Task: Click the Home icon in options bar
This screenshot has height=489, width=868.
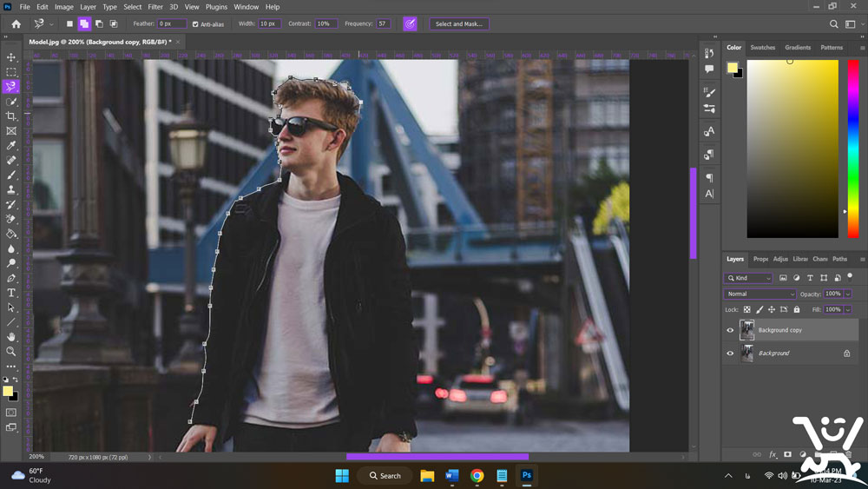Action: tap(16, 23)
